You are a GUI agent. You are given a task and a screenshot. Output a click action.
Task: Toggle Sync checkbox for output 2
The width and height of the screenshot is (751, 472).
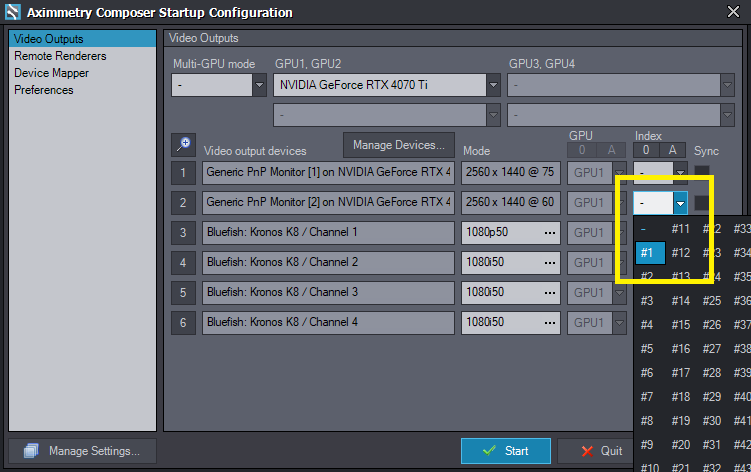(x=703, y=203)
